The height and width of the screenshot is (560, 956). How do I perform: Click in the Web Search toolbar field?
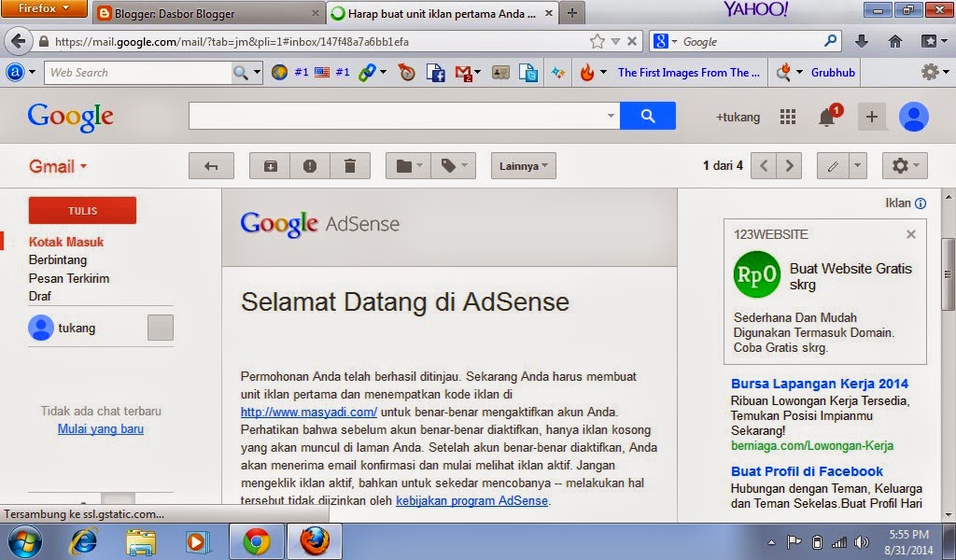(138, 73)
